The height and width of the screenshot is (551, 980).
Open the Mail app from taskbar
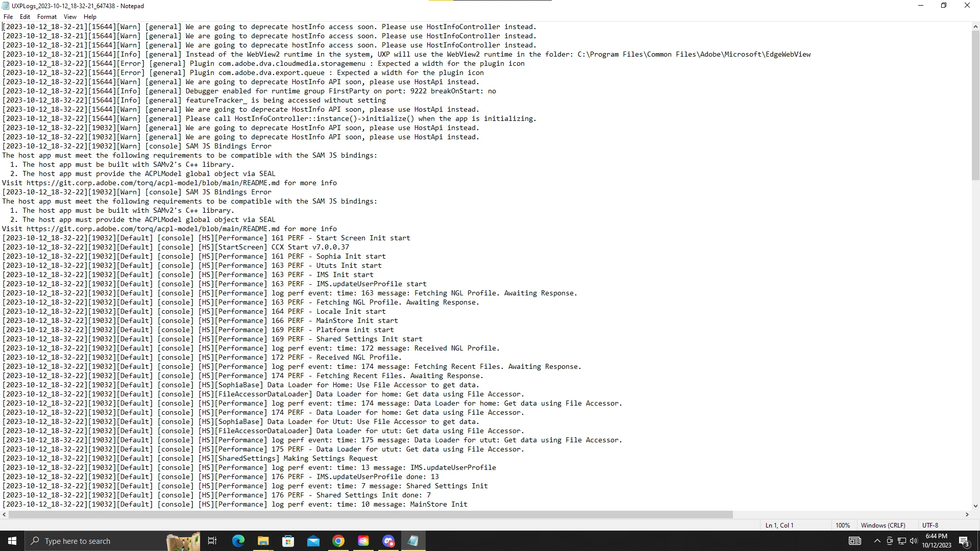313,541
